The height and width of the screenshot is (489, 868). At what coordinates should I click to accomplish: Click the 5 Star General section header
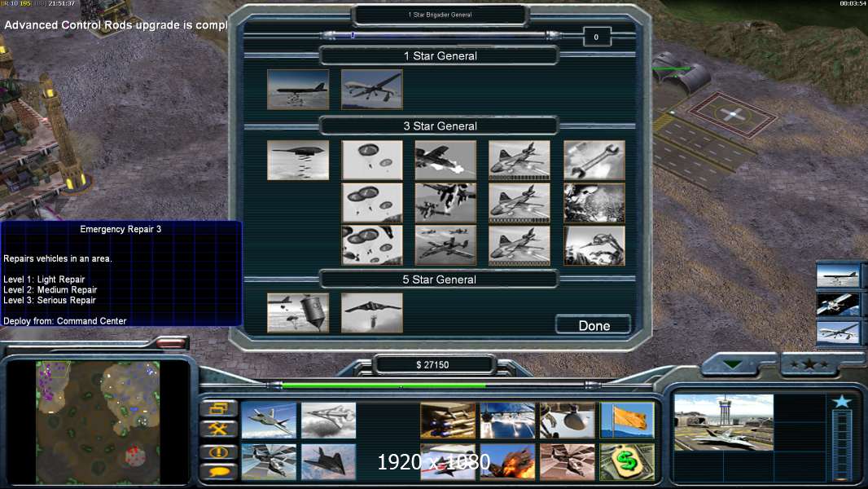click(440, 280)
